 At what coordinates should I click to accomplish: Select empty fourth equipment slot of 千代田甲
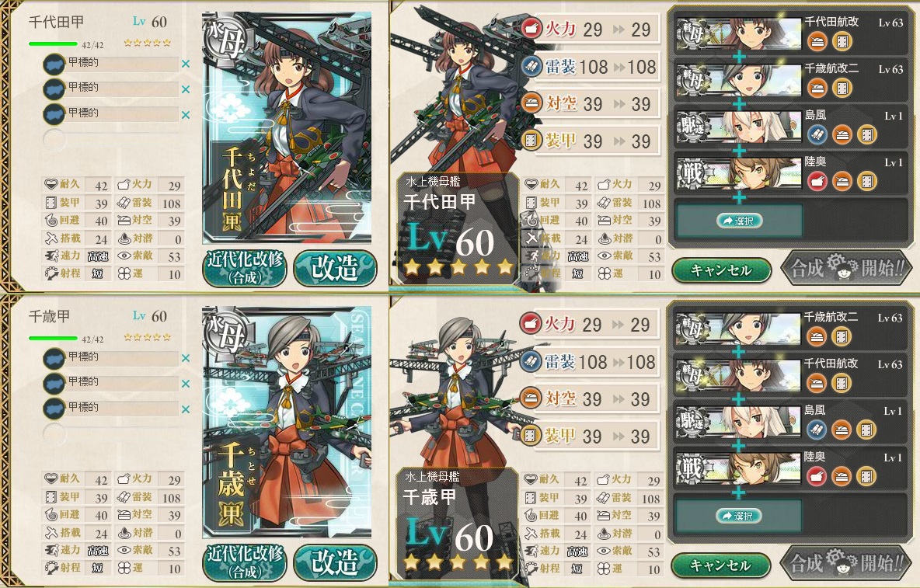tap(111, 140)
